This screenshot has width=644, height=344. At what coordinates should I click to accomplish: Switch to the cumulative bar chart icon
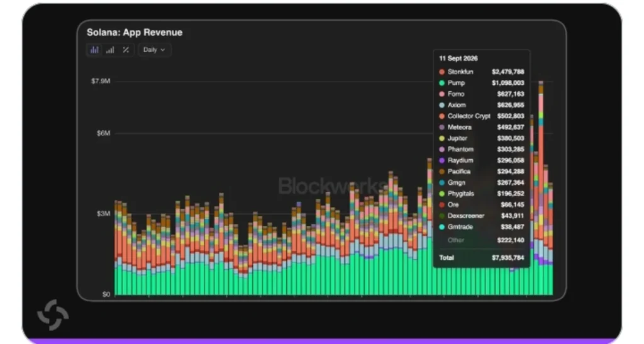110,50
